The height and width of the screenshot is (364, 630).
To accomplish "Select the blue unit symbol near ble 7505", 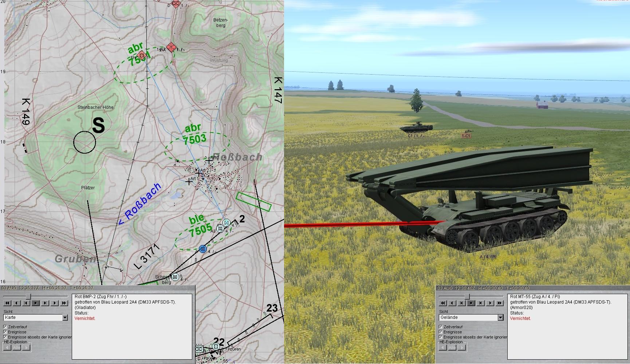I will coord(203,249).
